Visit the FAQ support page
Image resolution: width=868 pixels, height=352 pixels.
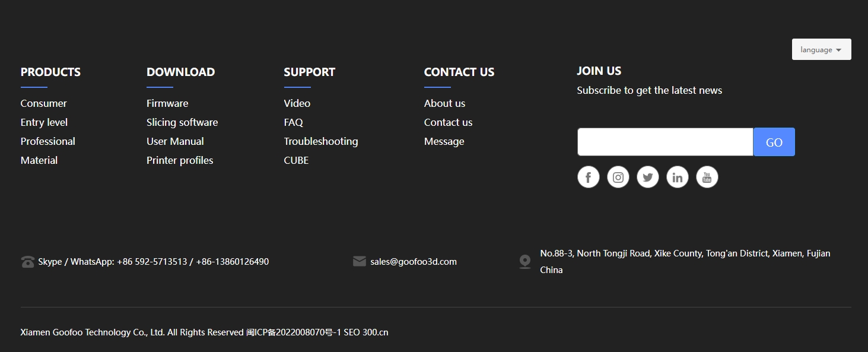(293, 122)
